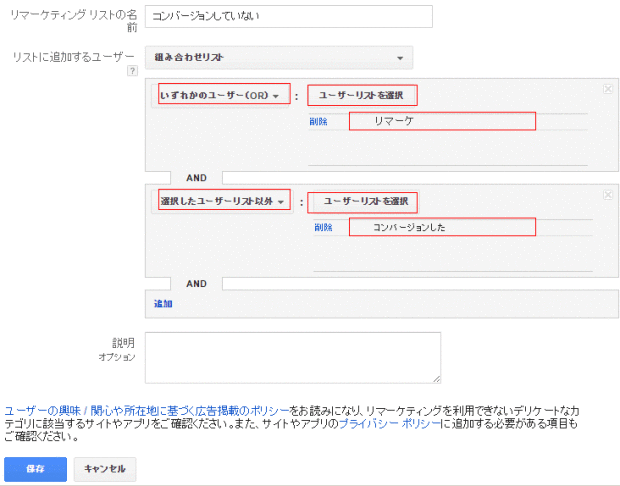Click the description text area resize handle
620x486 pixels.
click(436, 378)
